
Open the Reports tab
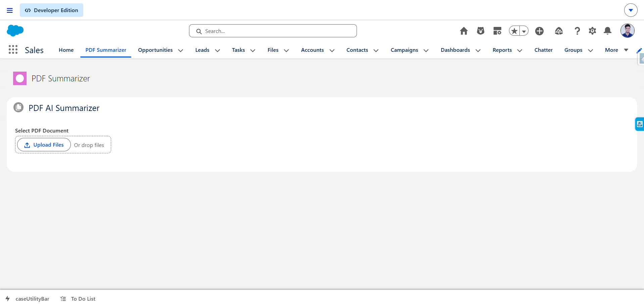[502, 50]
